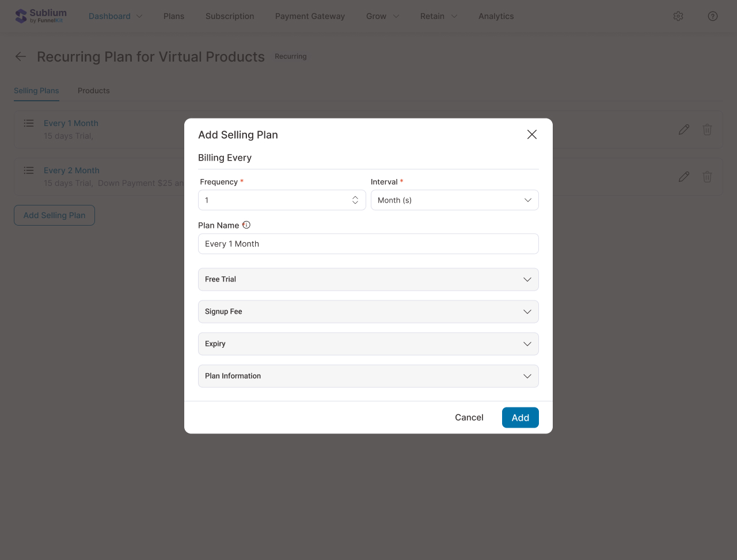Click the pencil icon on Every 2 Month row
This screenshot has height=560, width=737.
click(683, 177)
